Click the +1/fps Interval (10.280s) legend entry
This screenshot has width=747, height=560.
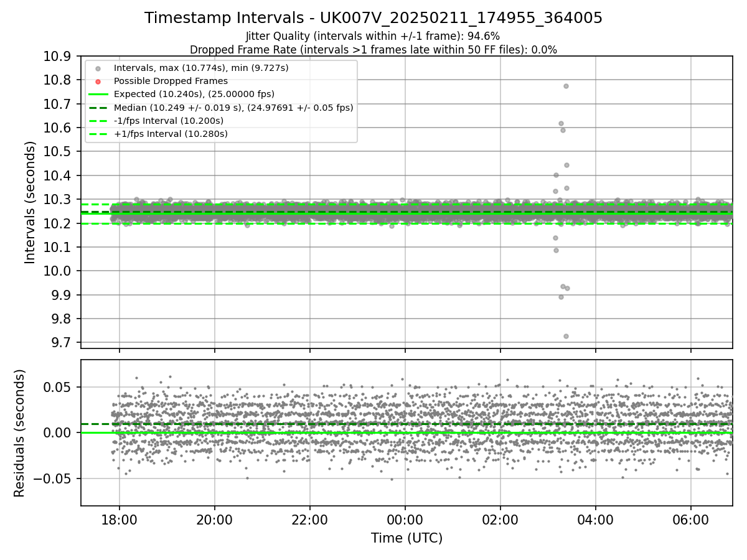coord(171,134)
